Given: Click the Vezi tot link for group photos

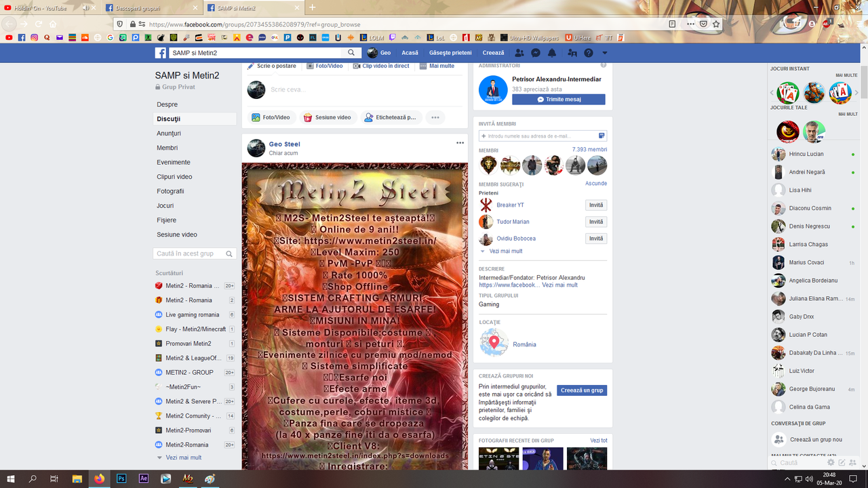Looking at the screenshot, I should coord(598,441).
